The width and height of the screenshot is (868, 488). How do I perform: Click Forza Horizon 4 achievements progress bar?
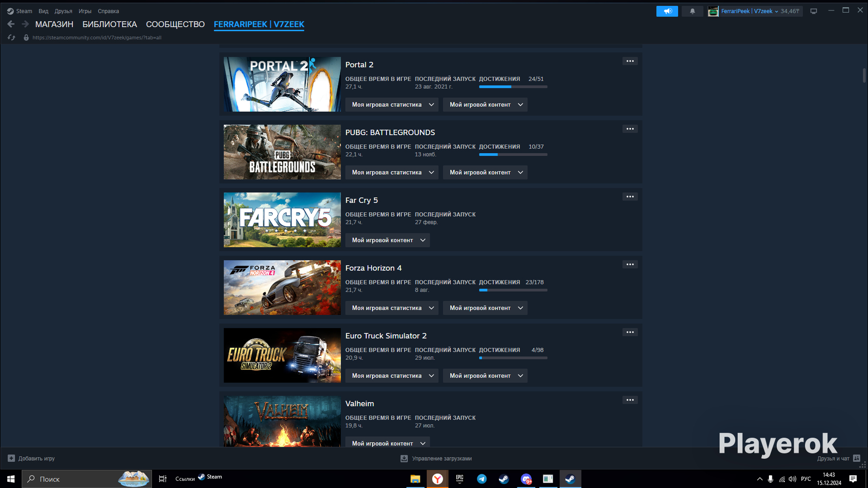(x=513, y=290)
